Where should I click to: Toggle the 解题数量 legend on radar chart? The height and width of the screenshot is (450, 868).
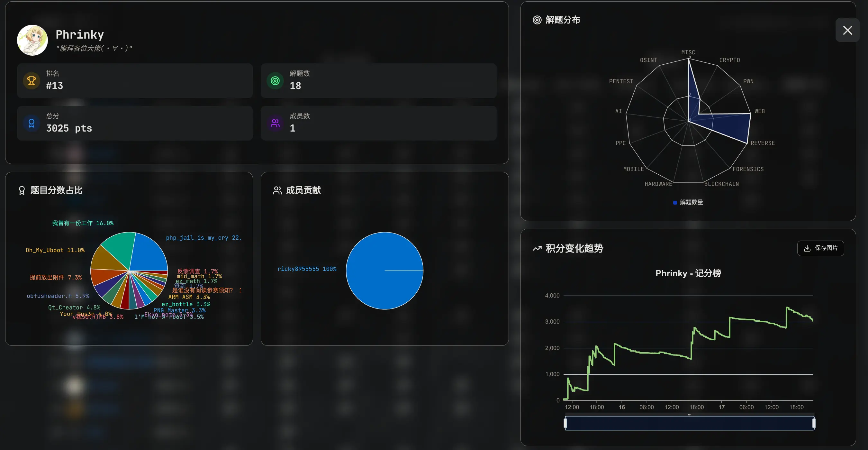click(x=688, y=202)
